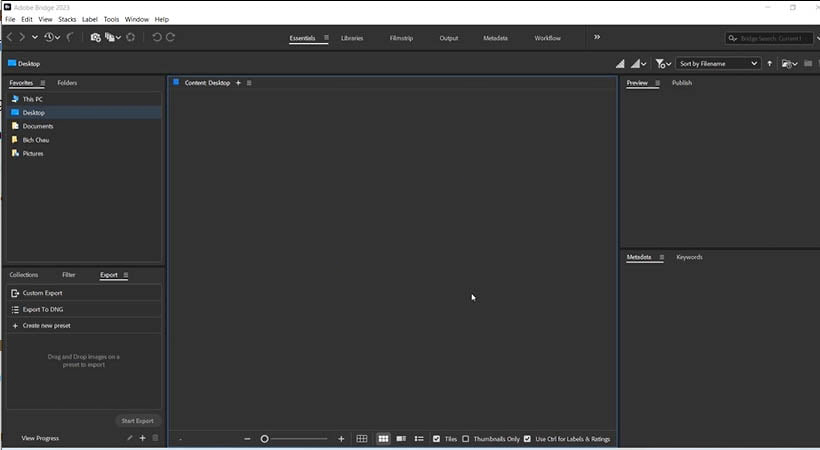Uncheck the Tiles checkbox

437,439
